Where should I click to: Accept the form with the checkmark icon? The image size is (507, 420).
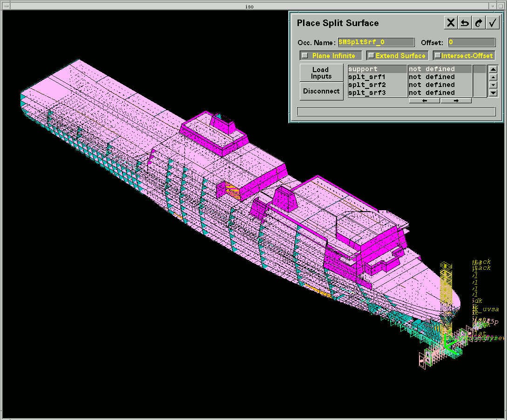click(x=493, y=23)
